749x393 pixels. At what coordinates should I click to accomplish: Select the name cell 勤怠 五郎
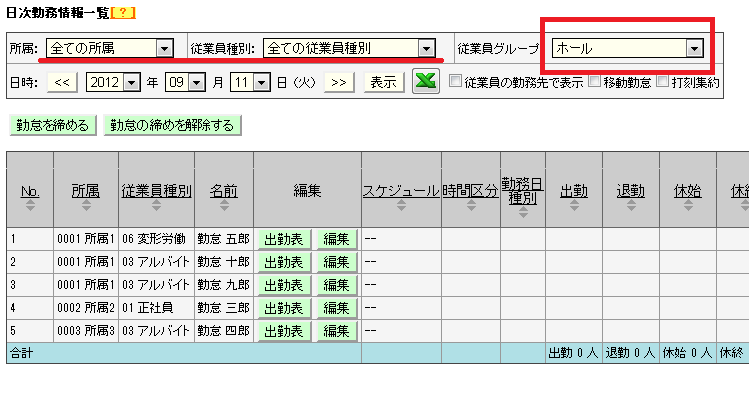224,239
